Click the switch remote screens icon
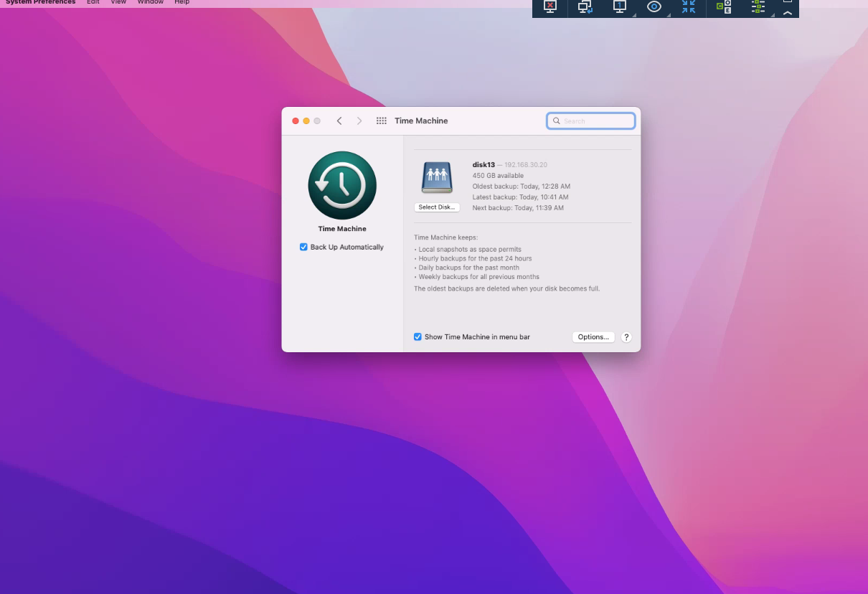Image resolution: width=868 pixels, height=594 pixels. click(x=585, y=7)
